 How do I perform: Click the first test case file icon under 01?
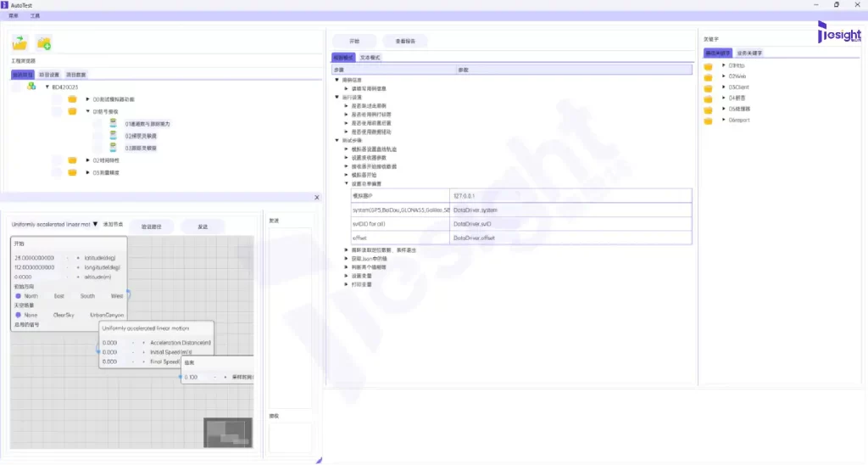113,123
